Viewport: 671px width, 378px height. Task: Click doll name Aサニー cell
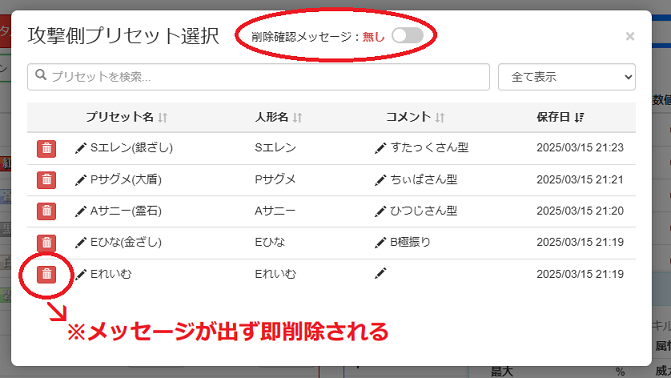[275, 211]
